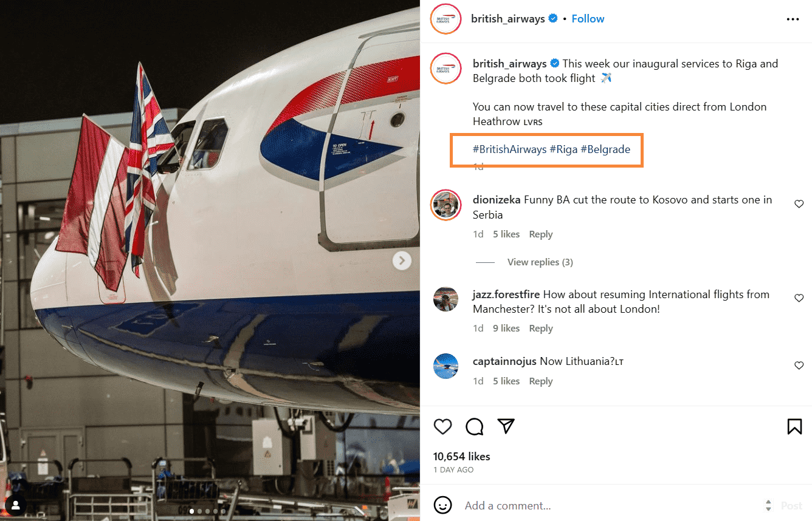Like jazz.forestfire's comment with its heart toggle
Screen dimensions: 812x521
coord(799,298)
